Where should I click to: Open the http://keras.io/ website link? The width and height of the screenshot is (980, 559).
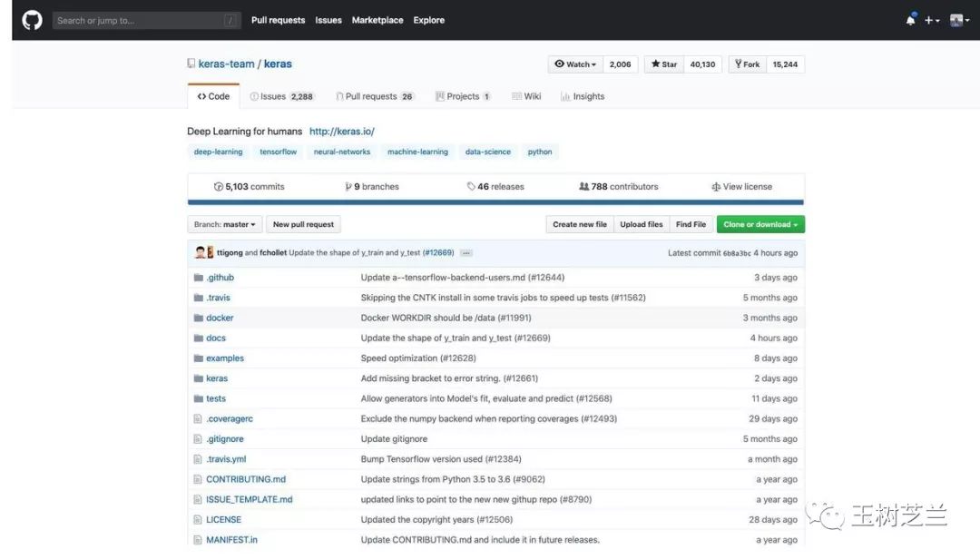coord(342,132)
